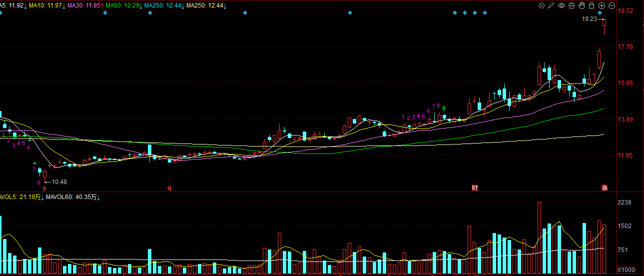Click the green 9 sequence marker

[444, 108]
